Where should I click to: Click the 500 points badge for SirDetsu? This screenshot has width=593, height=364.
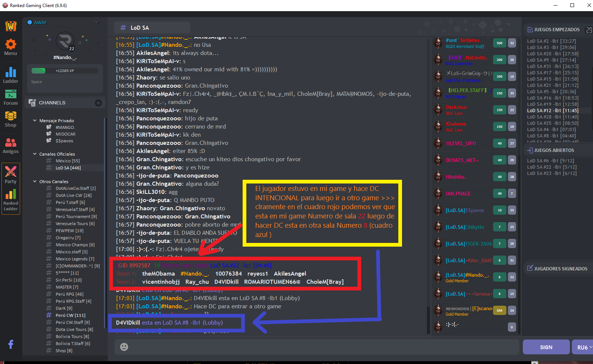[499, 43]
